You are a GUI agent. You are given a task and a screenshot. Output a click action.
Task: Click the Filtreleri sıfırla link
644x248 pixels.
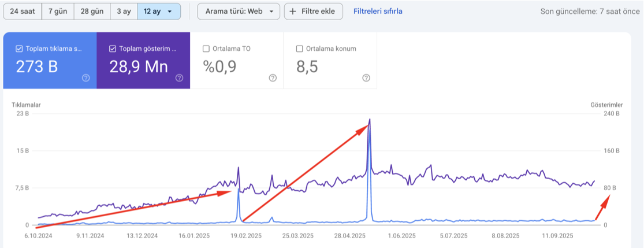point(378,12)
